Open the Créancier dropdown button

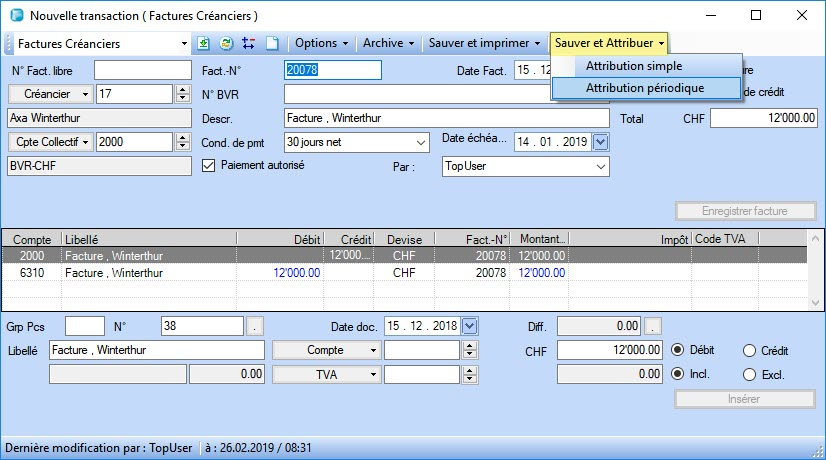(x=52, y=93)
